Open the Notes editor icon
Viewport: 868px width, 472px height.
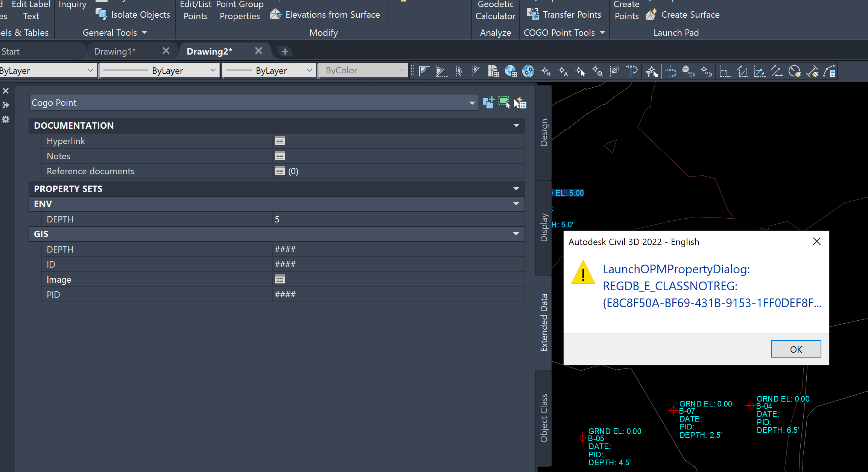(x=280, y=156)
